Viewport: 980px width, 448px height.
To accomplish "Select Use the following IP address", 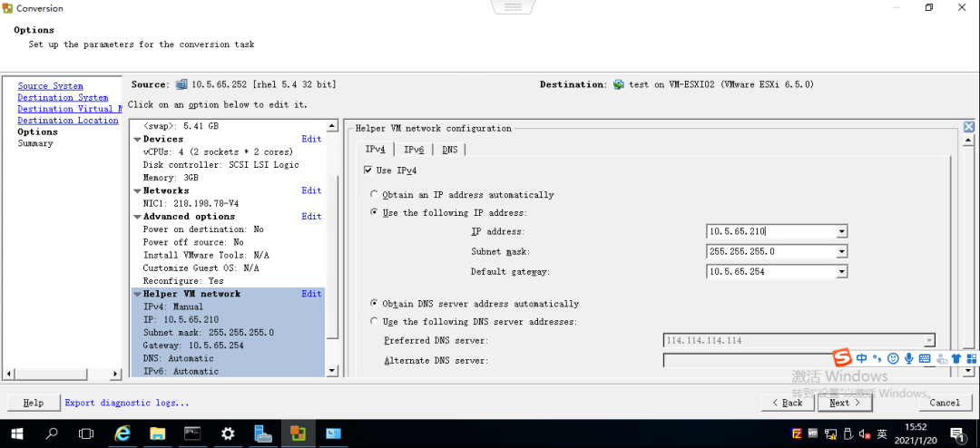I will click(x=375, y=212).
